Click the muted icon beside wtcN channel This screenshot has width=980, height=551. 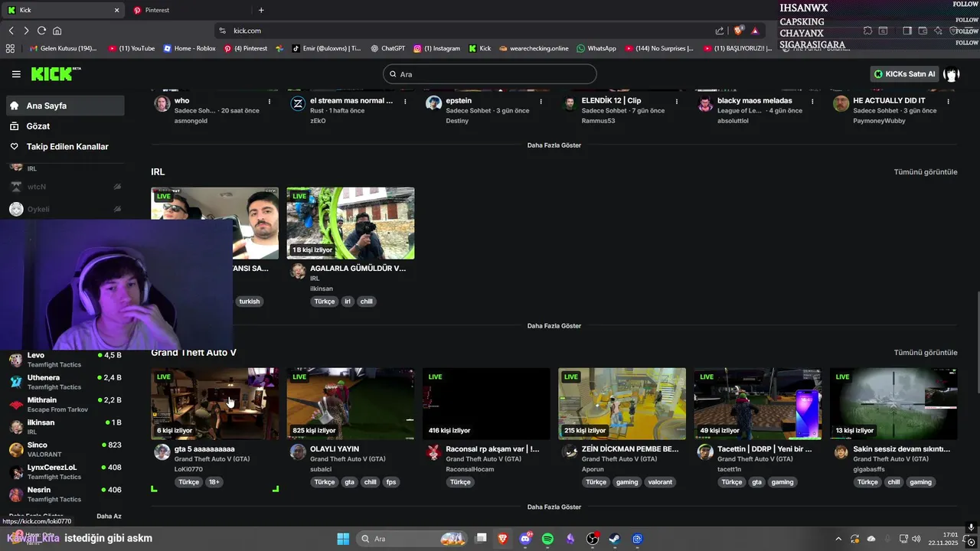tap(117, 187)
